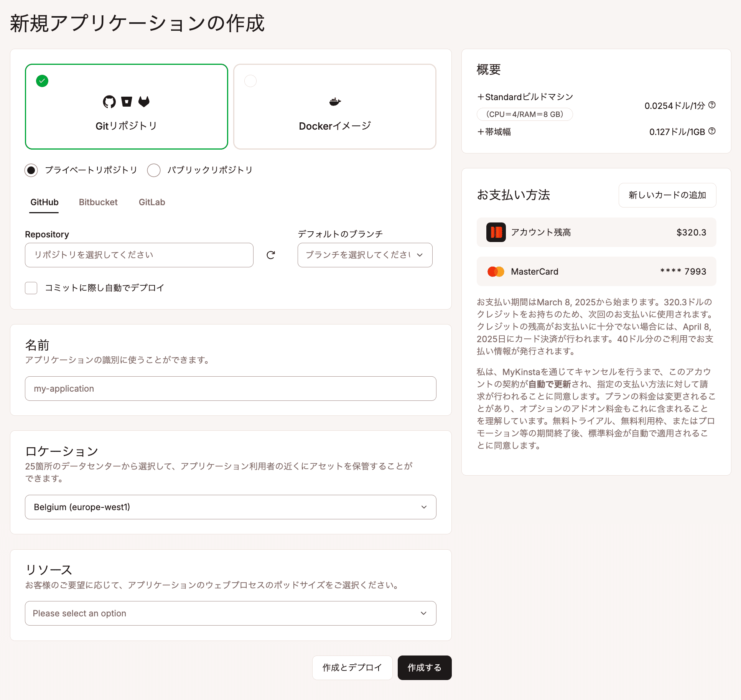Click the green checkmark on Gitリポジトリ card
Screen dimensions: 741x700
click(x=42, y=81)
